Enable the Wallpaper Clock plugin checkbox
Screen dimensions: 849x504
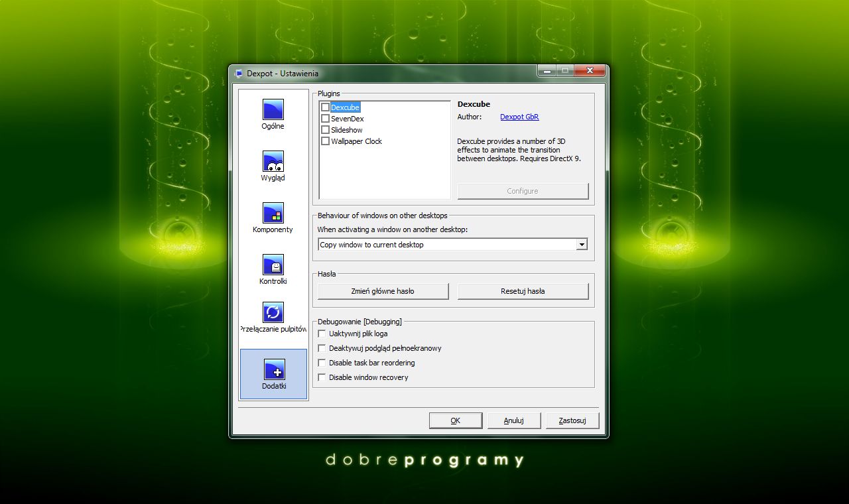[325, 141]
